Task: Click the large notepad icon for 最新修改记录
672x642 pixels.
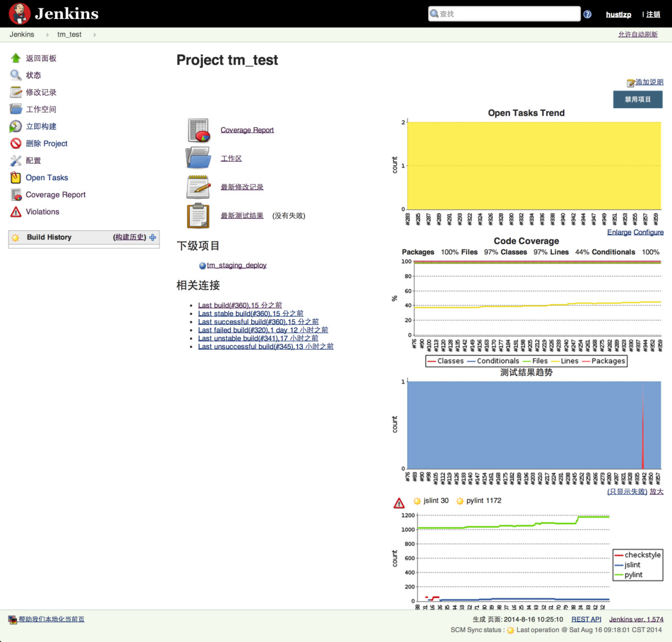Action: [x=198, y=187]
